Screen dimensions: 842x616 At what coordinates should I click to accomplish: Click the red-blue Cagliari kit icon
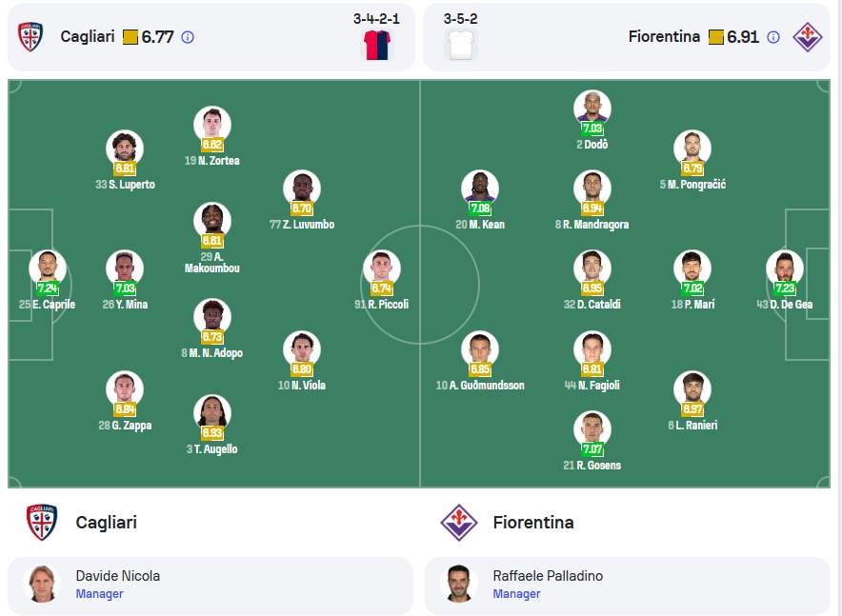[x=377, y=45]
